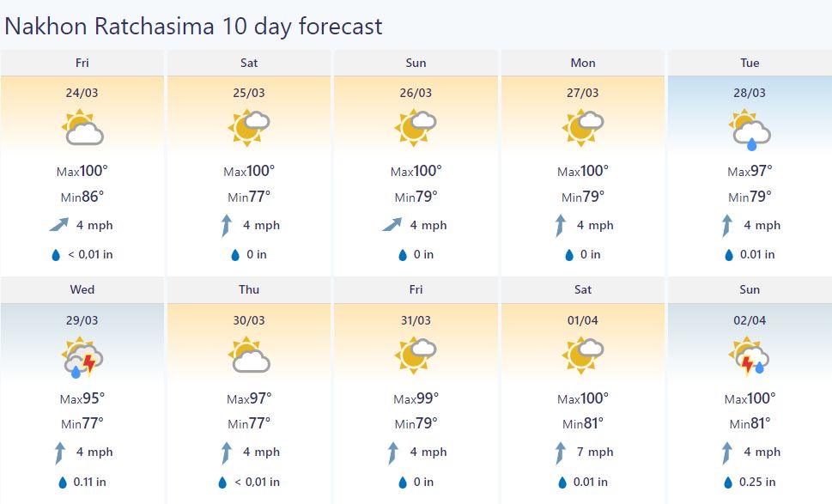Click the thunderstorm icon for Wed 29/03
This screenshot has height=504, width=832.
[82, 356]
